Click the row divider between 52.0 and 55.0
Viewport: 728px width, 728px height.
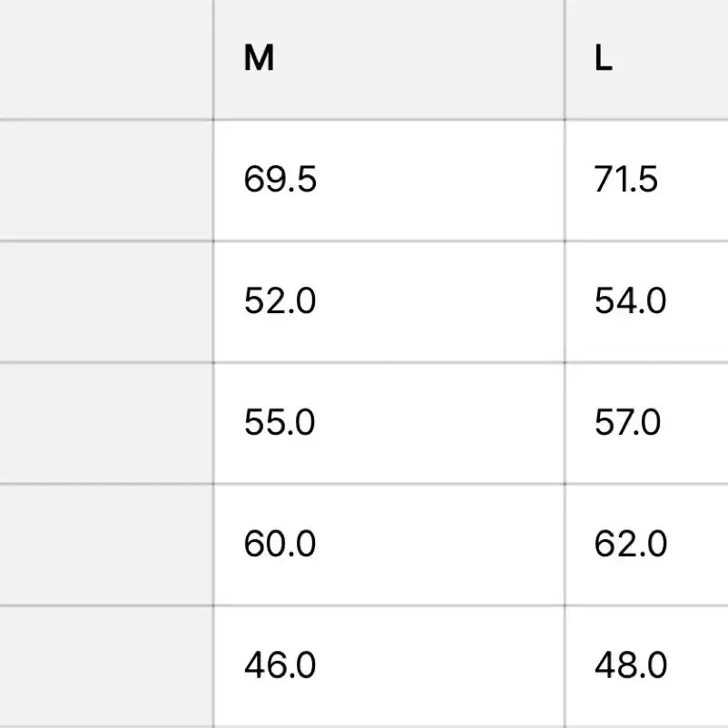(x=389, y=362)
